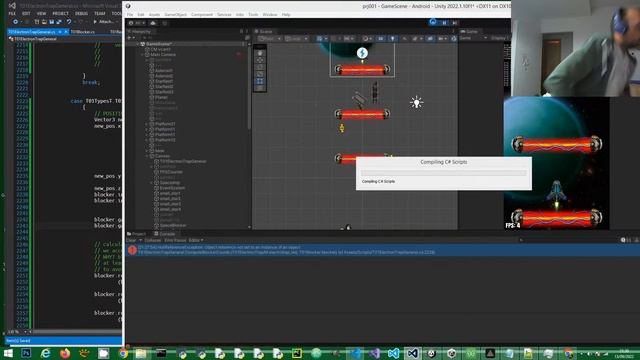Screen dimensions: 640x360
Task: Pause the Unity game preview
Action: (444, 23)
